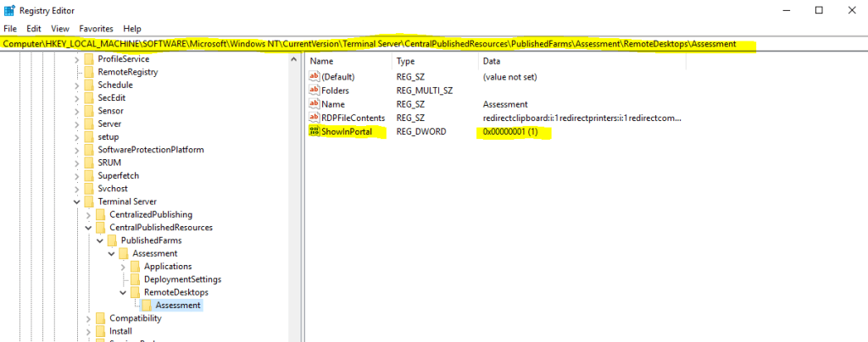The image size is (868, 342).
Task: Select the DeploymentSettings folder icon
Action: click(135, 279)
